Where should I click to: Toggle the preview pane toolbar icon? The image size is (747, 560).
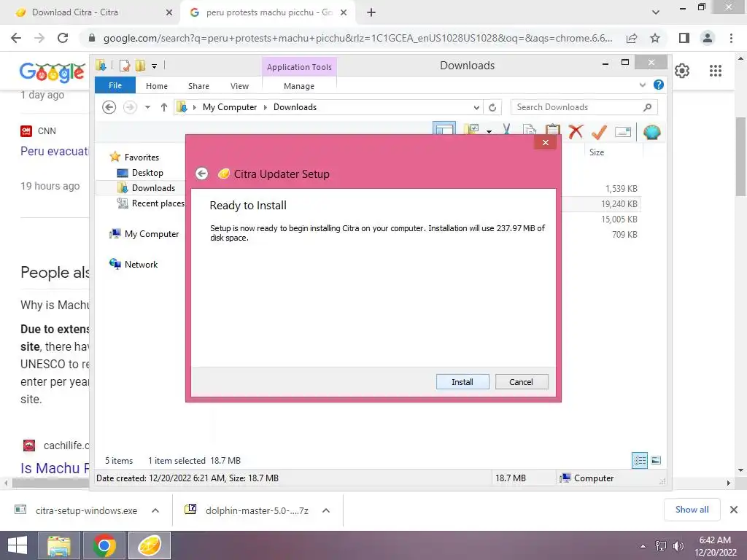click(444, 130)
